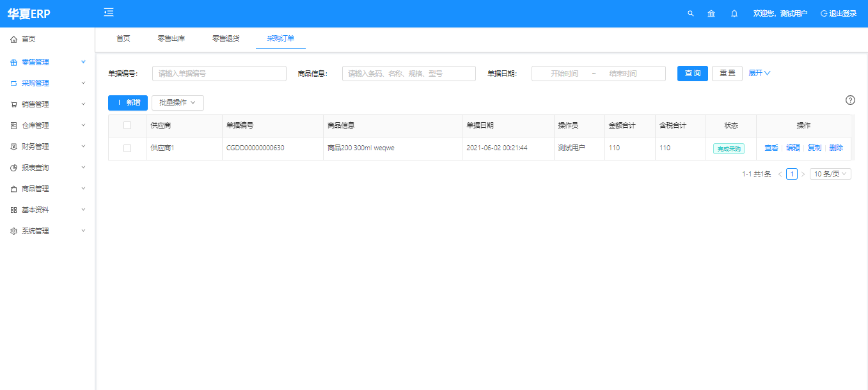Click the help question mark icon
868x390 pixels.
[850, 100]
